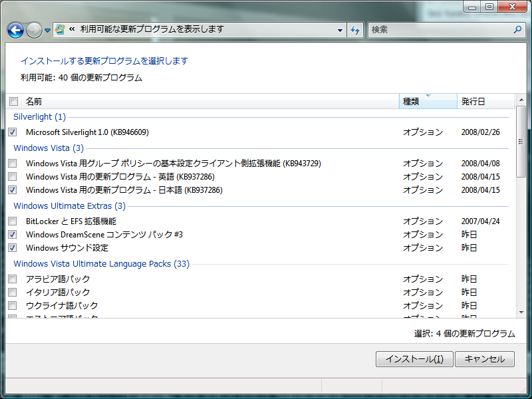Screen dimensions: 532x399
Task: Uncheck the 日本語 (KB937286) update checkbox
Action: coord(13,190)
